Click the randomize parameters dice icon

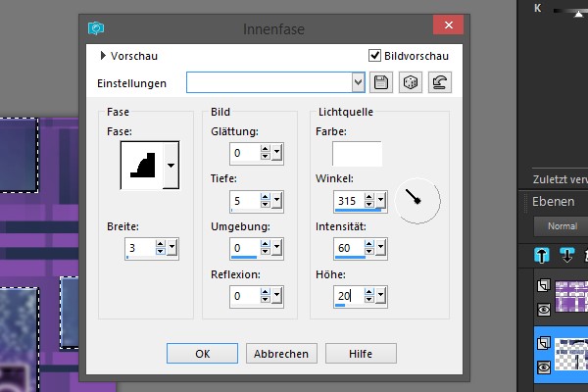point(412,83)
